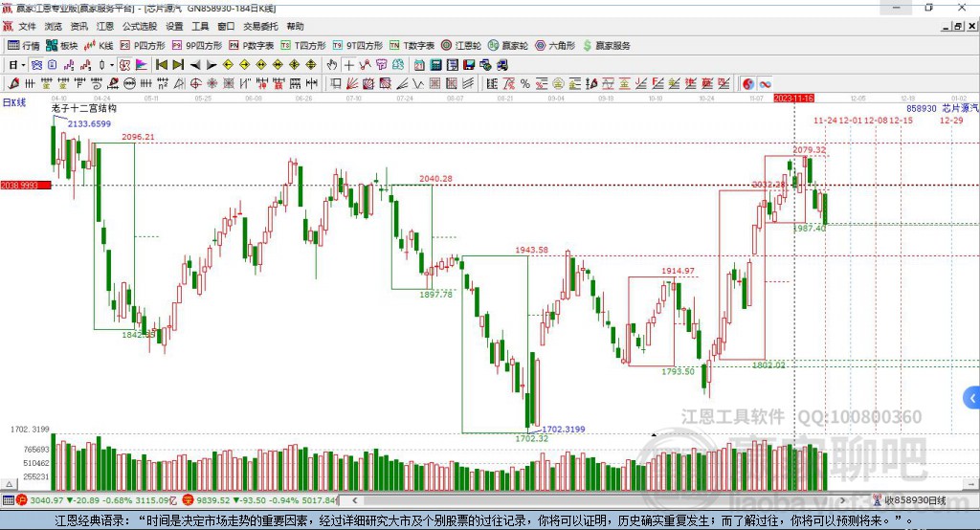Select the spiral drawing tool icon
Viewport: 980px width, 530px height.
coord(97,84)
